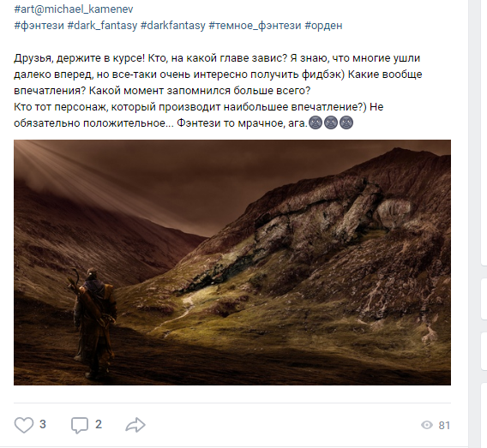This screenshot has width=487, height=448.
Task: Click the comment count number 2
Action: [x=98, y=424]
